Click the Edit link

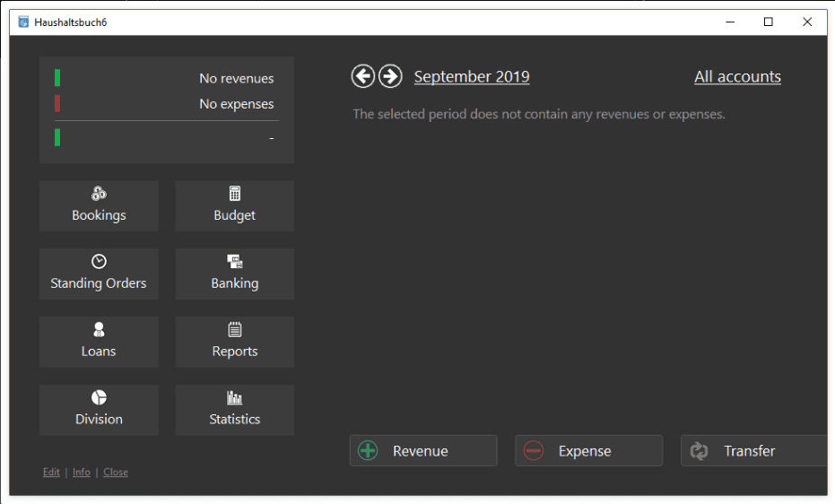pyautogui.click(x=51, y=472)
